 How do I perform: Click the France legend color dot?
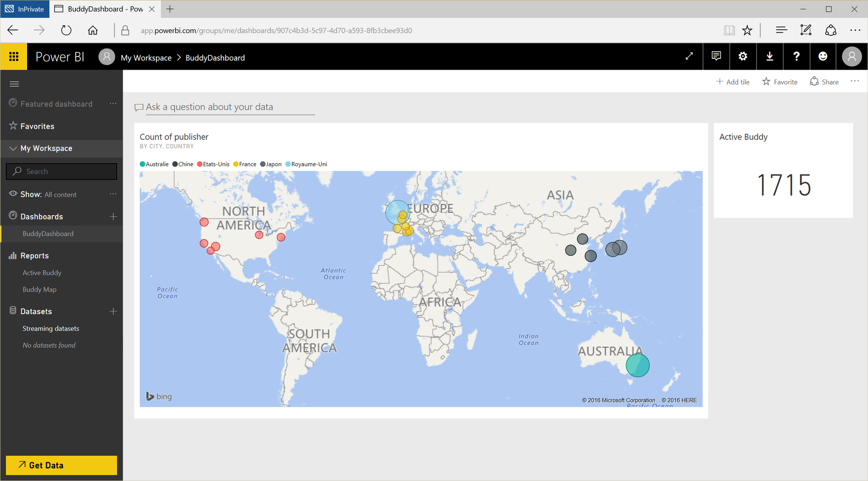236,164
